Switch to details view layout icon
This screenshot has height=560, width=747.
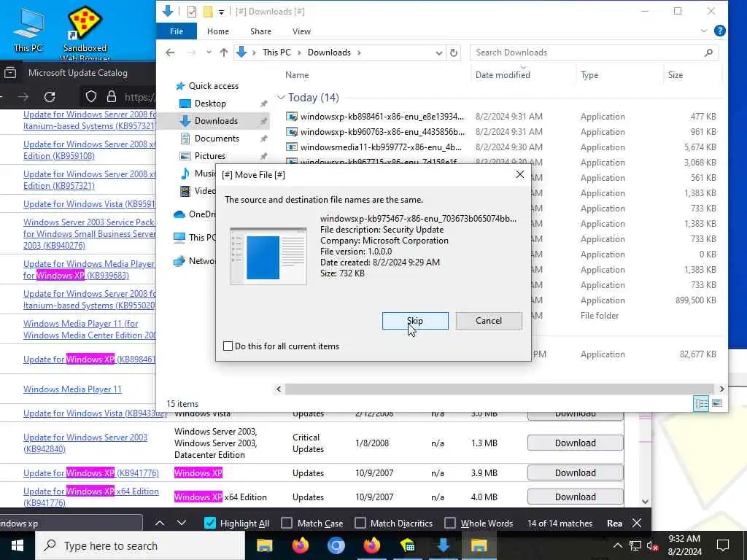point(701,403)
